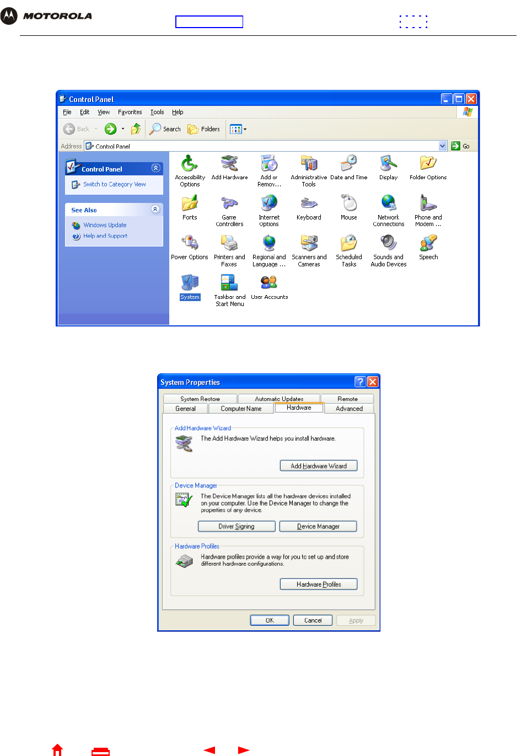Open the Edit menu
Image resolution: width=532 pixels, height=756 pixels.
(84, 112)
